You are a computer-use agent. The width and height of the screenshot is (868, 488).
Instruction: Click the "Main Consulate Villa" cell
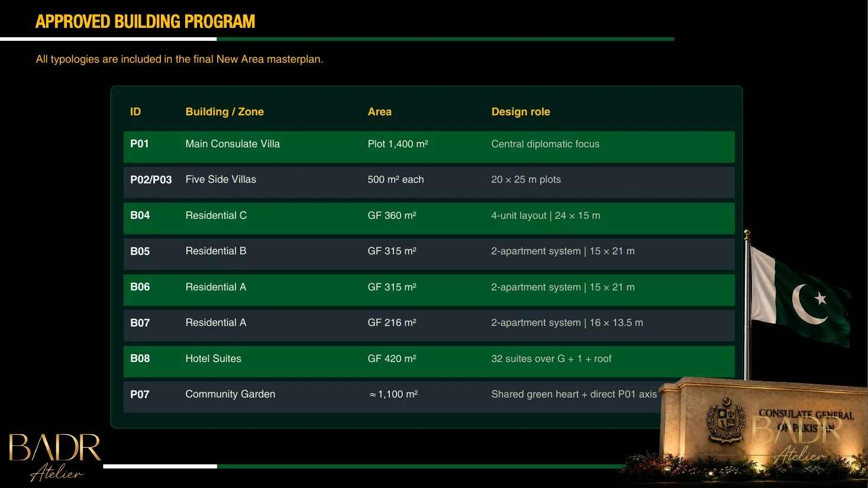233,144
